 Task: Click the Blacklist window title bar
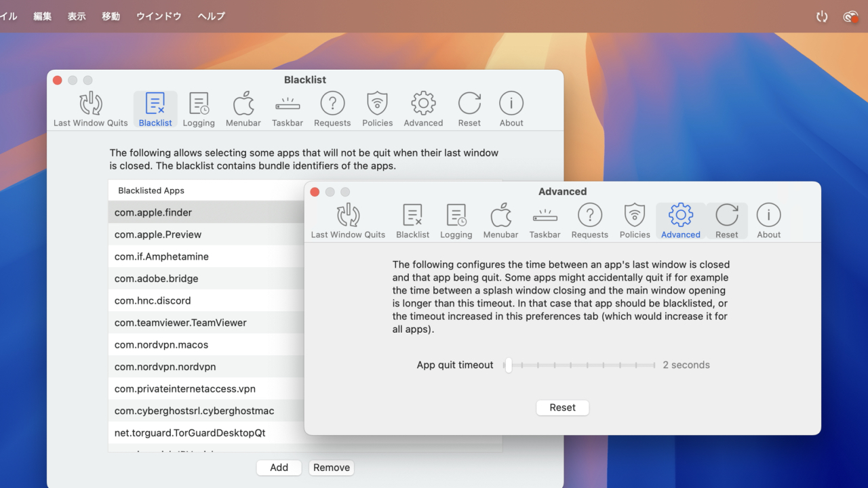coord(305,80)
